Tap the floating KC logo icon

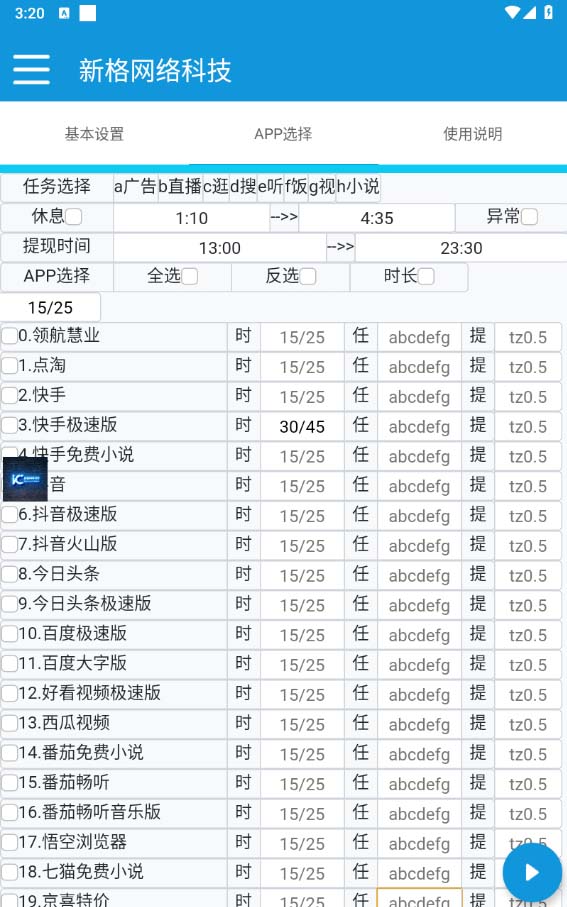pyautogui.click(x=25, y=479)
